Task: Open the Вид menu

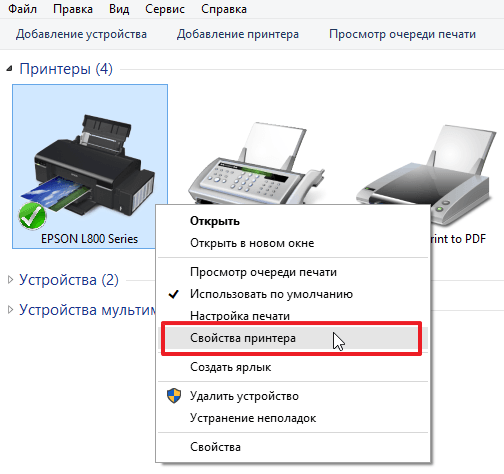Action: point(119,9)
